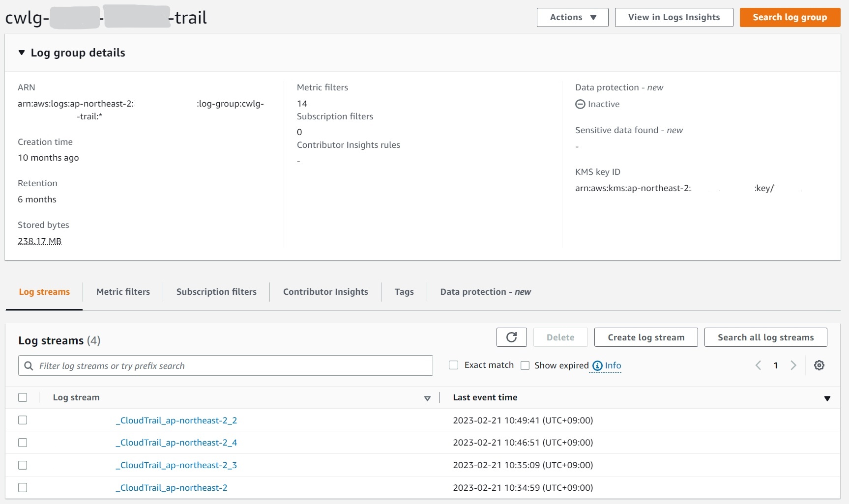Screen dimensions: 849x504
Task: Collapse the Log group details section
Action: 22,53
